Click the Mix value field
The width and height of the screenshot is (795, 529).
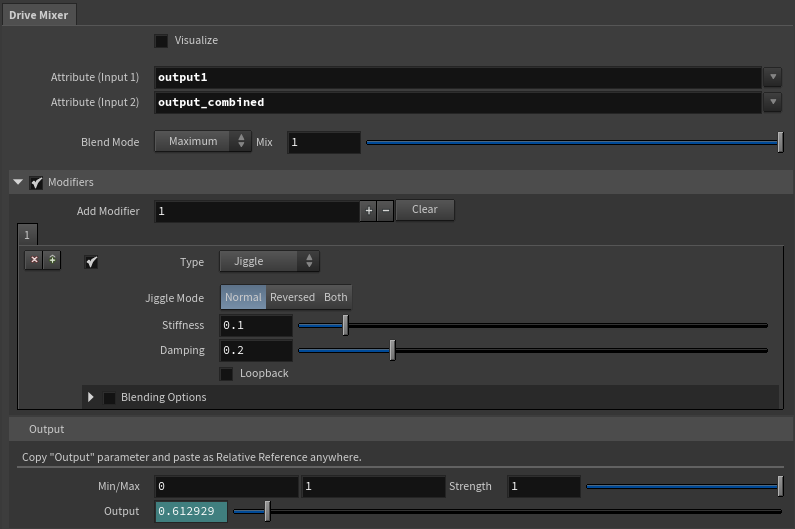click(x=323, y=143)
